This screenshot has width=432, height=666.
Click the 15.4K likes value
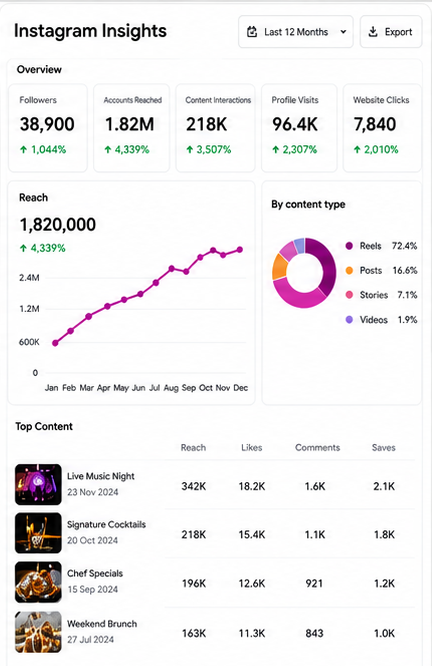pyautogui.click(x=251, y=535)
